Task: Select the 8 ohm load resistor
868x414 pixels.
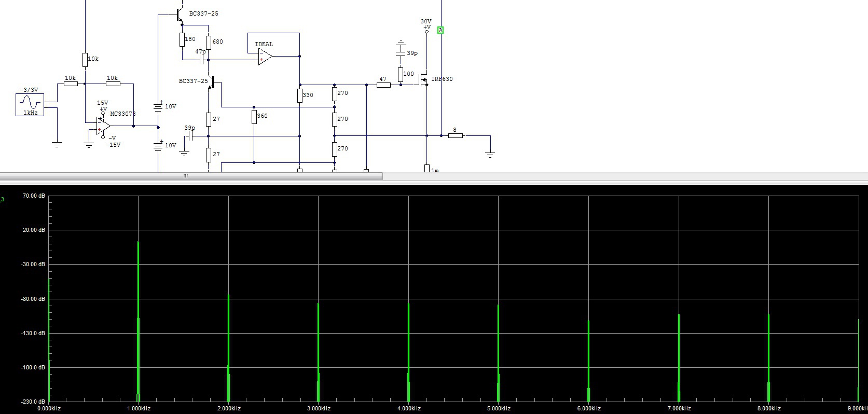Action: click(456, 135)
